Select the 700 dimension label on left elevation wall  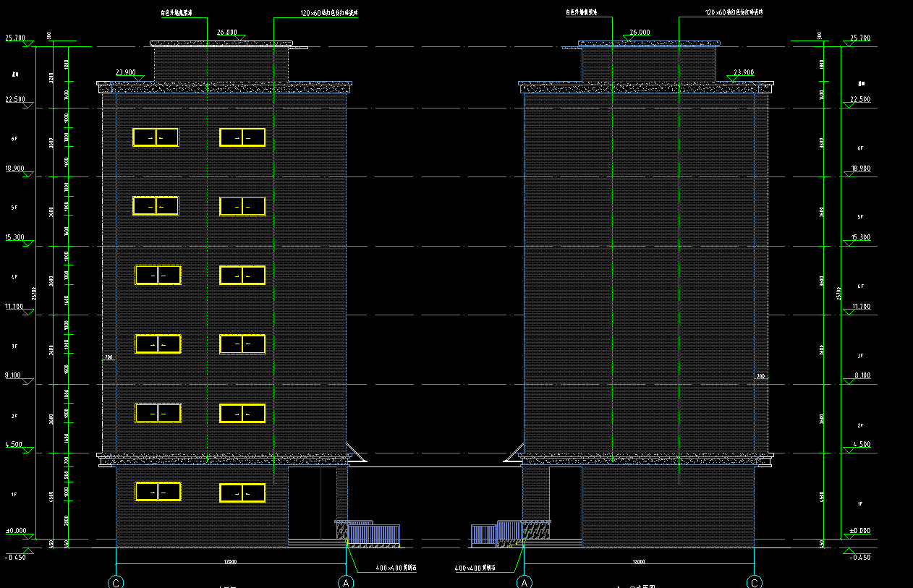point(109,357)
